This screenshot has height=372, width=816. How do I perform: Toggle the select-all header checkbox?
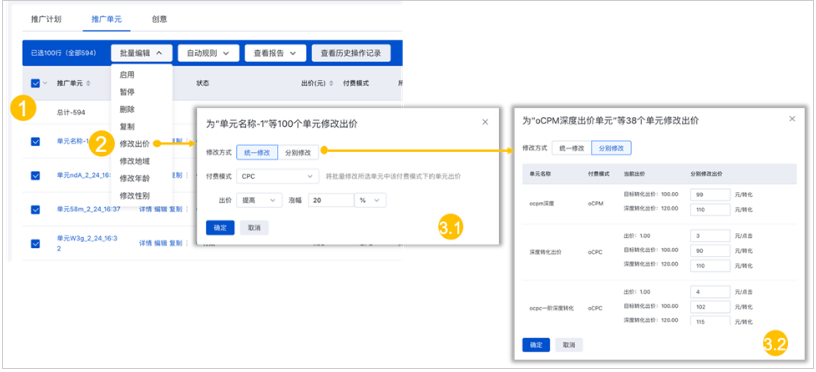click(x=35, y=83)
